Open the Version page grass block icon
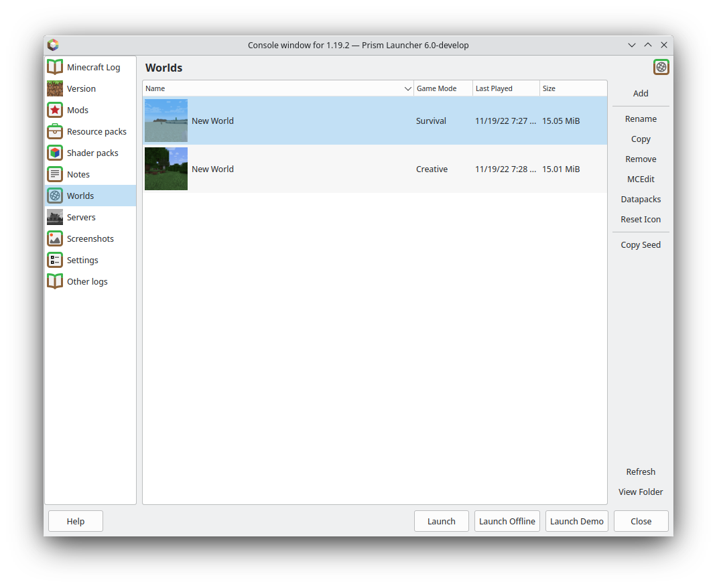 (x=55, y=88)
